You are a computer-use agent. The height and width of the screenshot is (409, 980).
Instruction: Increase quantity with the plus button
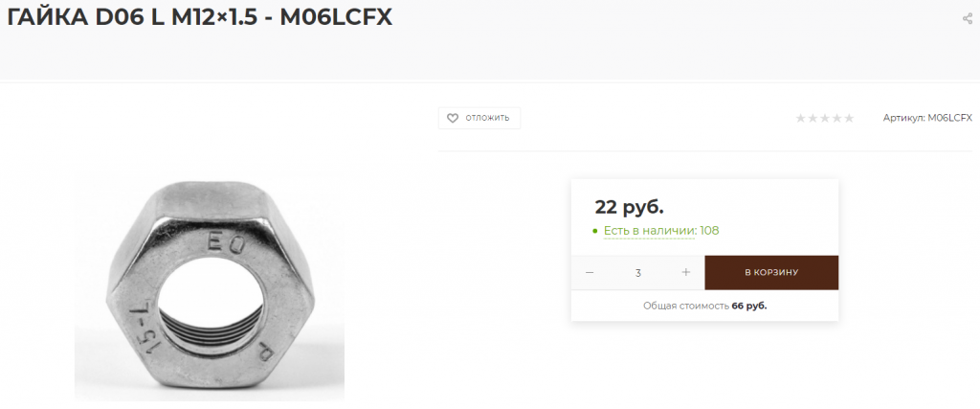pyautogui.click(x=685, y=273)
